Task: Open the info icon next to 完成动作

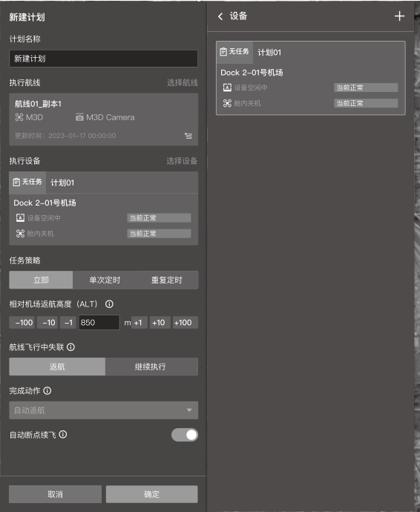Action: pos(47,391)
